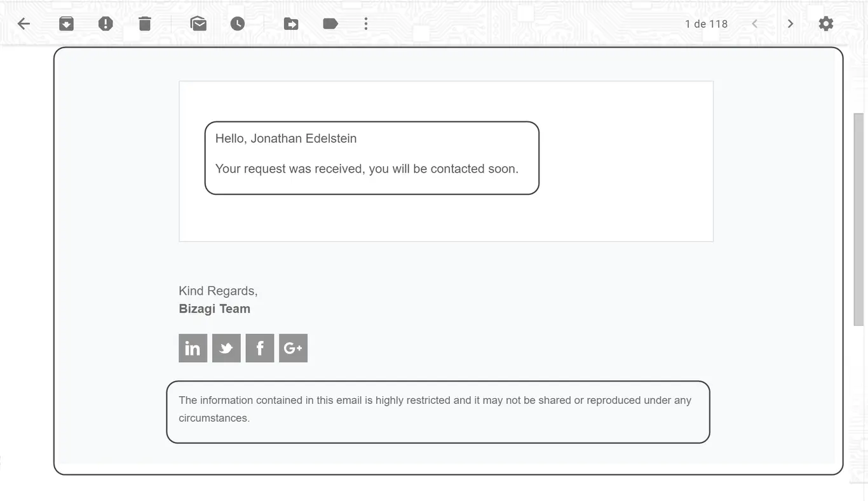Move email to another folder

290,24
